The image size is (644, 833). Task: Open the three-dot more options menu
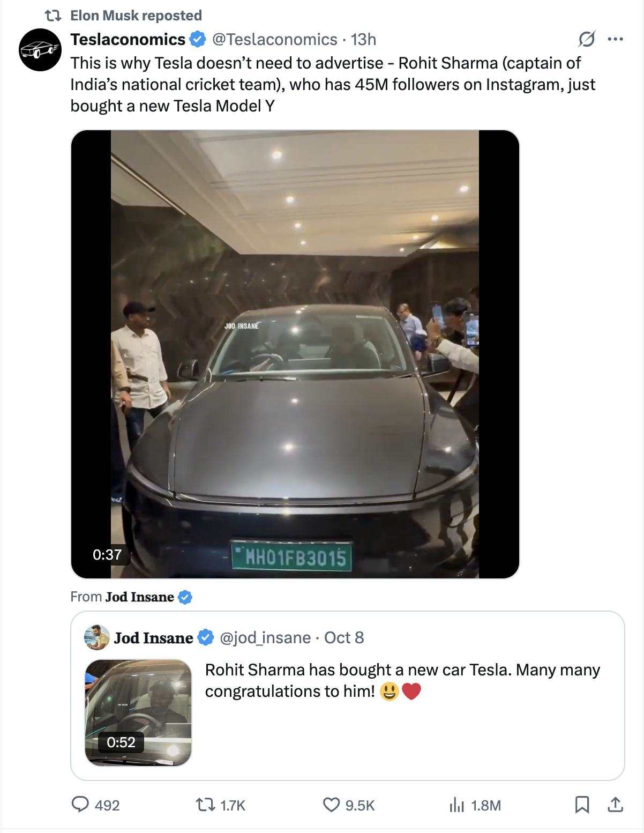(615, 39)
